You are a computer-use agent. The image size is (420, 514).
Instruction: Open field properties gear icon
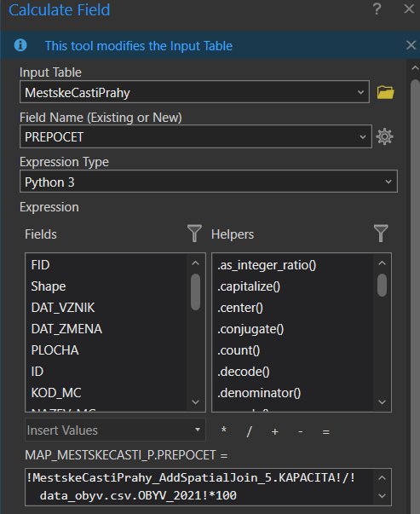[384, 136]
